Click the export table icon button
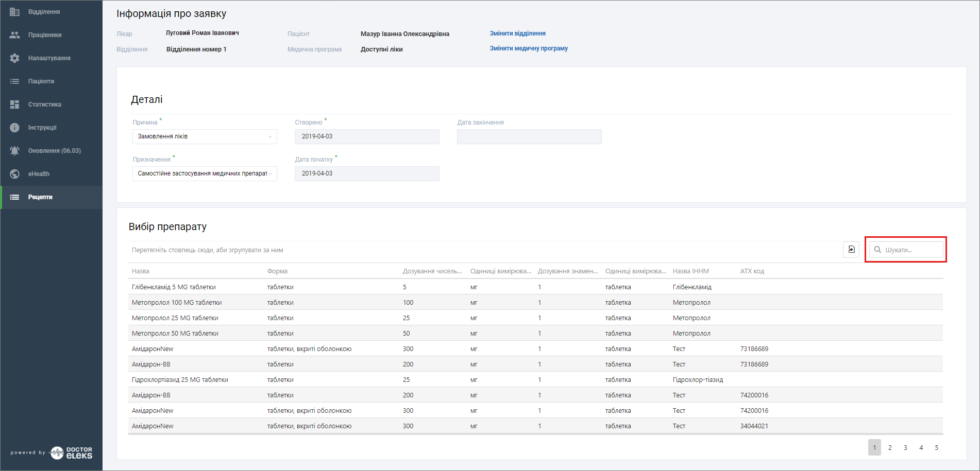 tap(851, 249)
